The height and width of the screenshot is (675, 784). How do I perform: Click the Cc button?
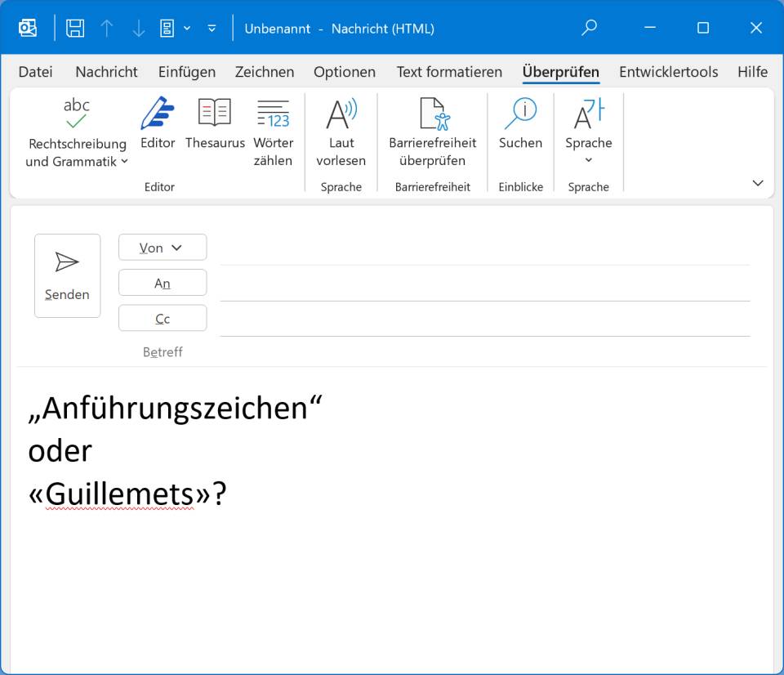click(163, 319)
